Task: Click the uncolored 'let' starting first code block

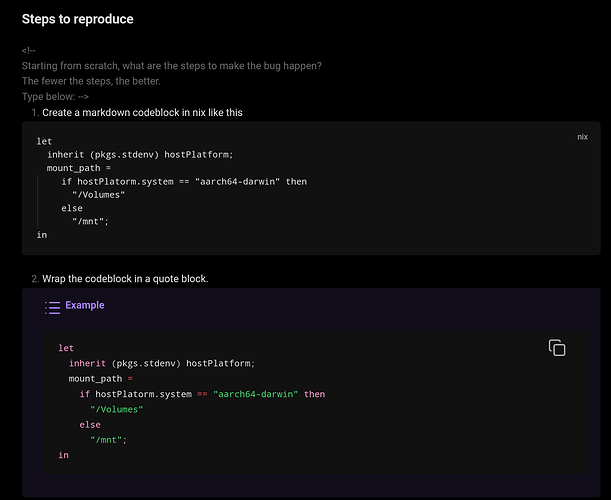Action: (44, 141)
